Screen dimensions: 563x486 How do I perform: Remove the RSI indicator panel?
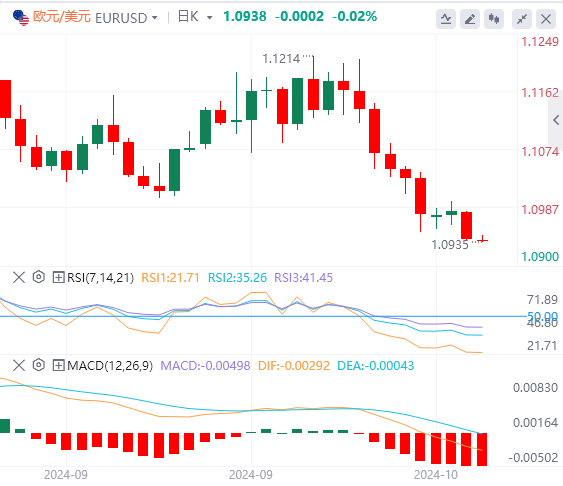click(19, 277)
